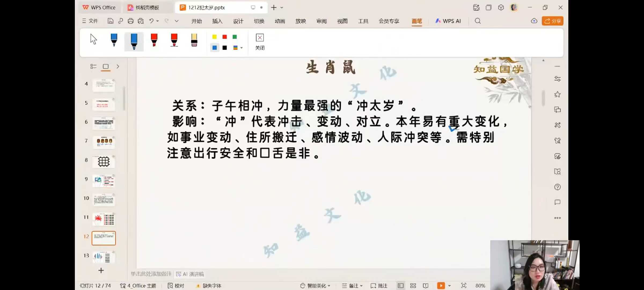
Task: Click right sidebar more options dots
Action: click(557, 218)
